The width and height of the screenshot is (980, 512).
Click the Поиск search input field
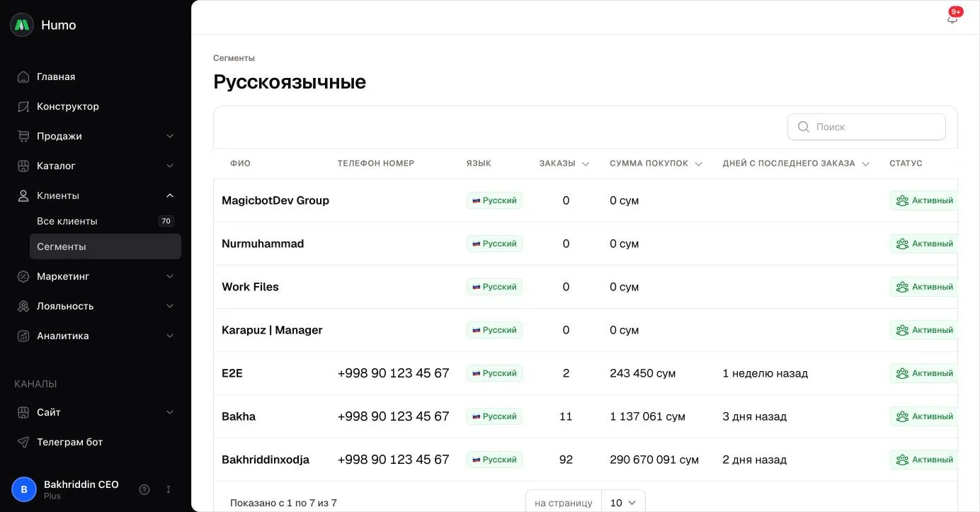point(867,127)
